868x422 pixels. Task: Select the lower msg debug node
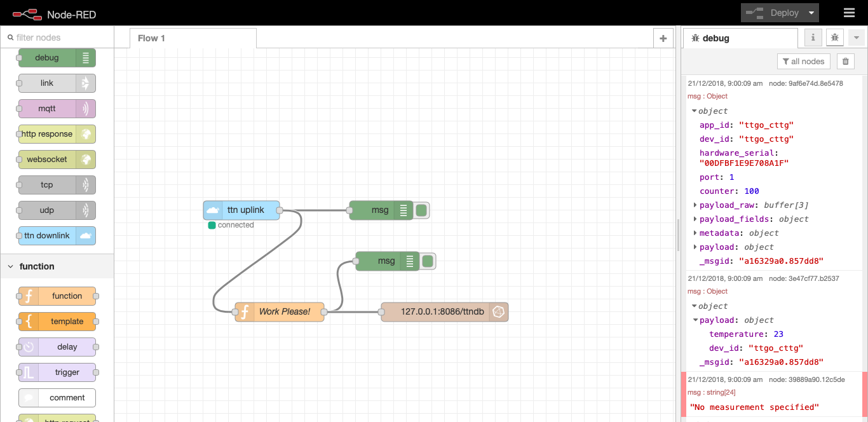click(388, 261)
